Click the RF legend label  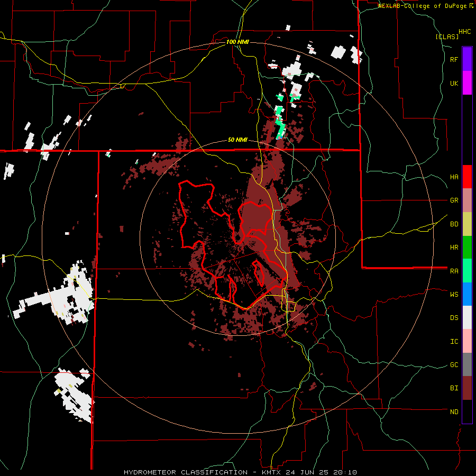[x=454, y=59]
